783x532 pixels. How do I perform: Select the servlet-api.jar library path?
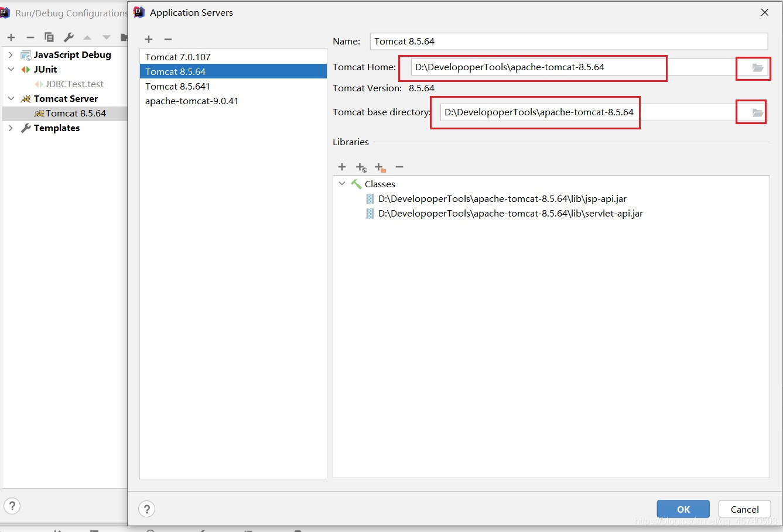[511, 214]
